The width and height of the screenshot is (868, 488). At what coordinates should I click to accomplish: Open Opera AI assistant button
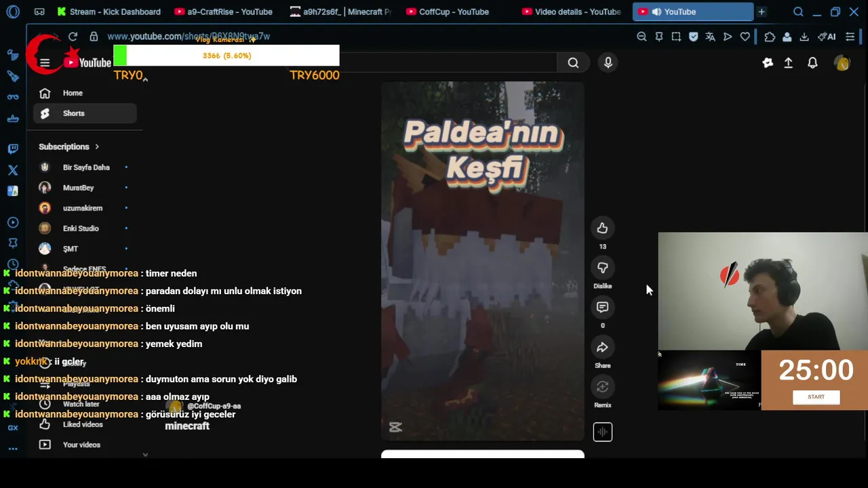[x=827, y=37]
